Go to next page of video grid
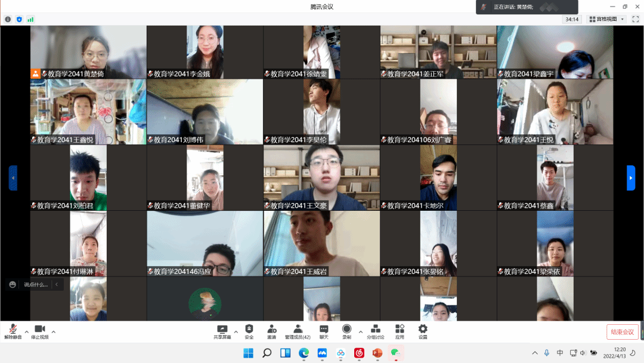644x363 pixels. point(631,178)
